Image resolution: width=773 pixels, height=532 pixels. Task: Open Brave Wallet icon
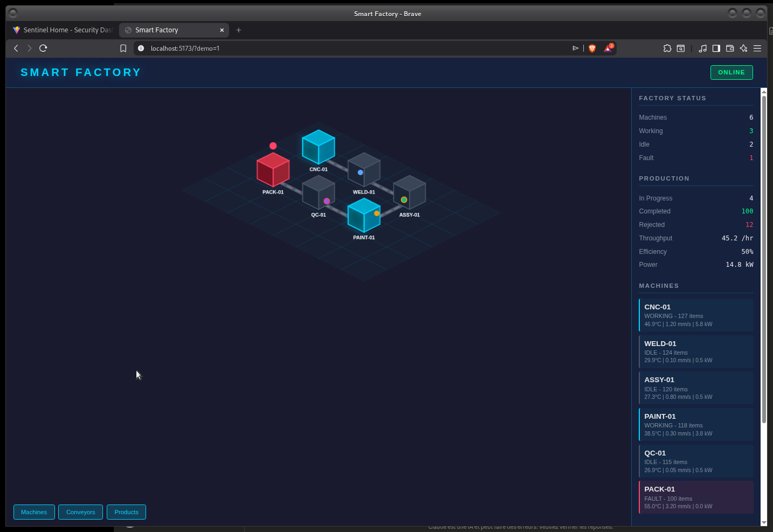(x=730, y=49)
